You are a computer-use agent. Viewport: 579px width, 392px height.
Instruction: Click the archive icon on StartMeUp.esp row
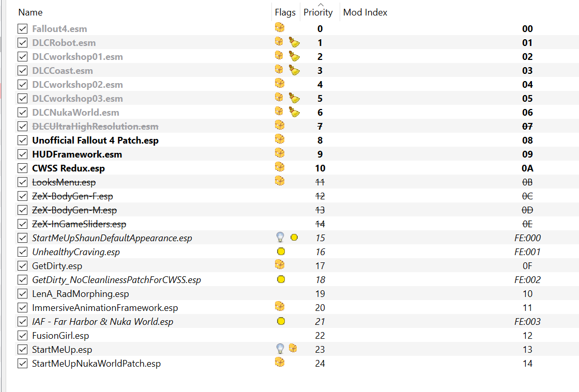click(x=293, y=348)
